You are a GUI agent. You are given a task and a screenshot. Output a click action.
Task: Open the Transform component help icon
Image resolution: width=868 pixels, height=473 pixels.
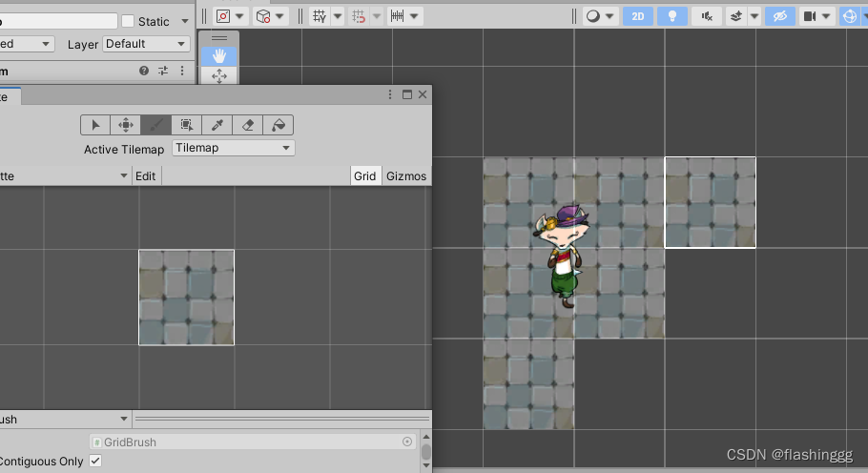tap(144, 71)
